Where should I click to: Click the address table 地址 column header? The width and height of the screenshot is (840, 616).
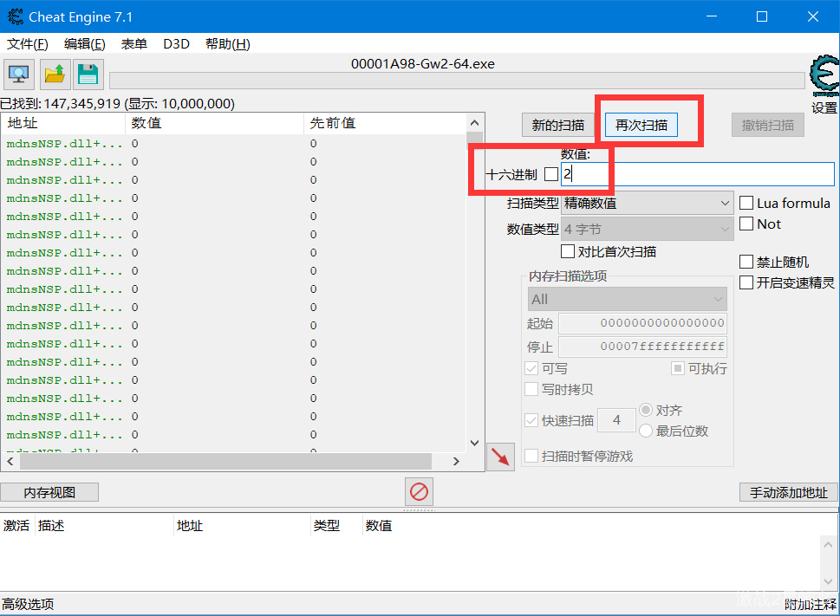tap(242, 526)
